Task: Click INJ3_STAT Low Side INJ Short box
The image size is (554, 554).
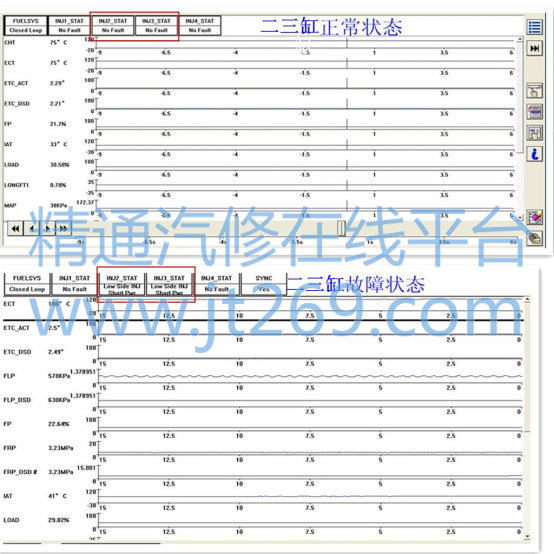Action: click(169, 285)
